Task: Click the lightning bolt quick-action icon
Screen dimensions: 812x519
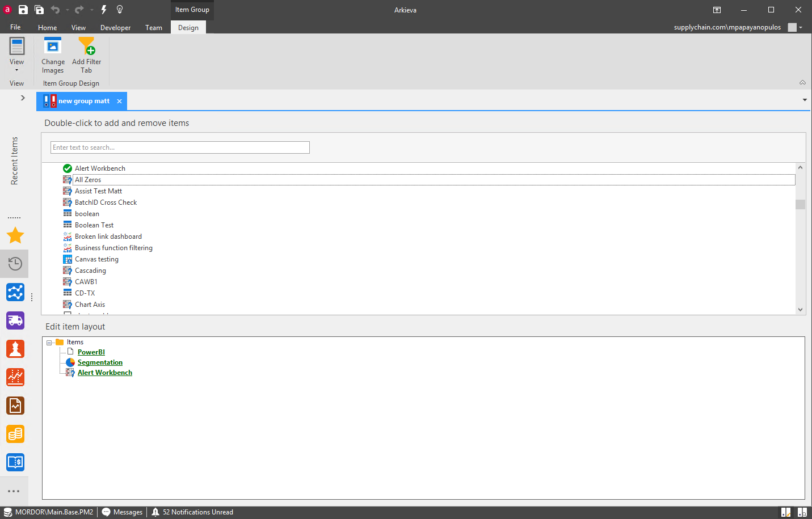Action: click(x=104, y=10)
